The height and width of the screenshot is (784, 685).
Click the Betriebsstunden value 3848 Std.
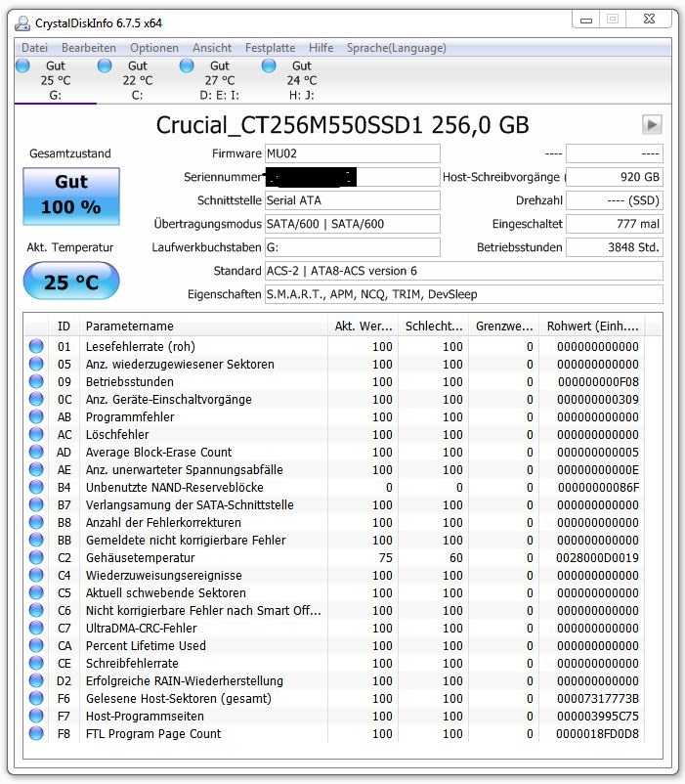[614, 247]
